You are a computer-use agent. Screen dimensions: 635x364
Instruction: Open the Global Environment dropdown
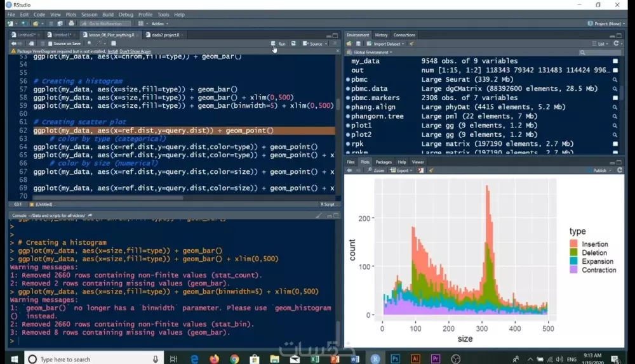point(370,52)
